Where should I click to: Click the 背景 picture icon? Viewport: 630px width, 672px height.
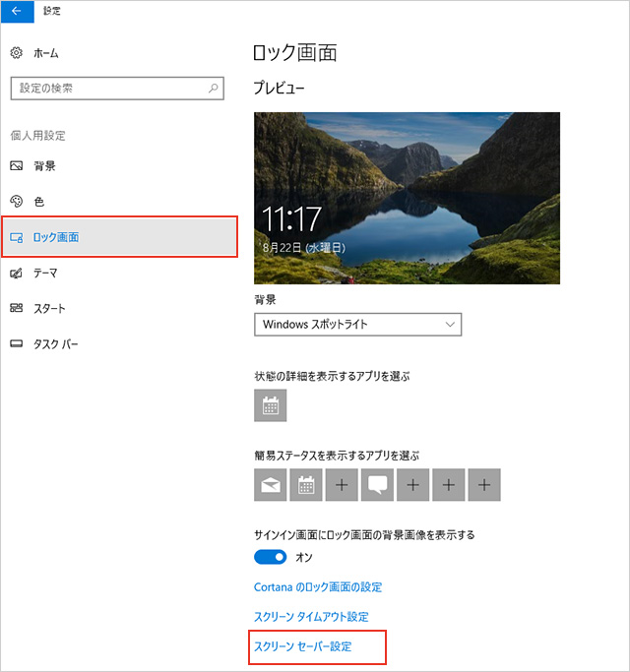[17, 166]
